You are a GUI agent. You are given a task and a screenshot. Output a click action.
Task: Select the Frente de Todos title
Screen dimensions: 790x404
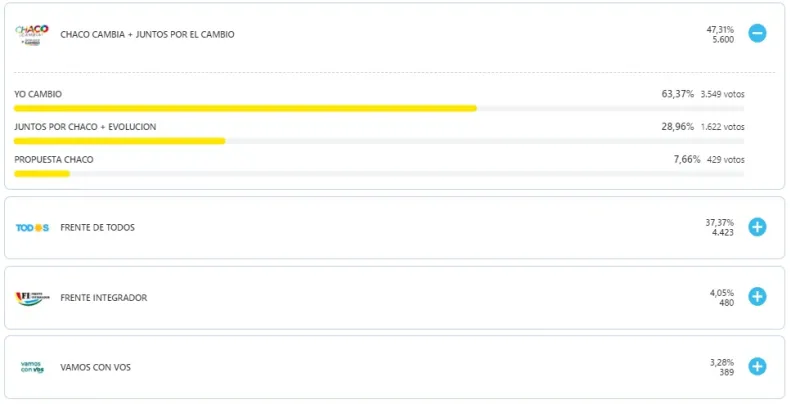(97, 228)
